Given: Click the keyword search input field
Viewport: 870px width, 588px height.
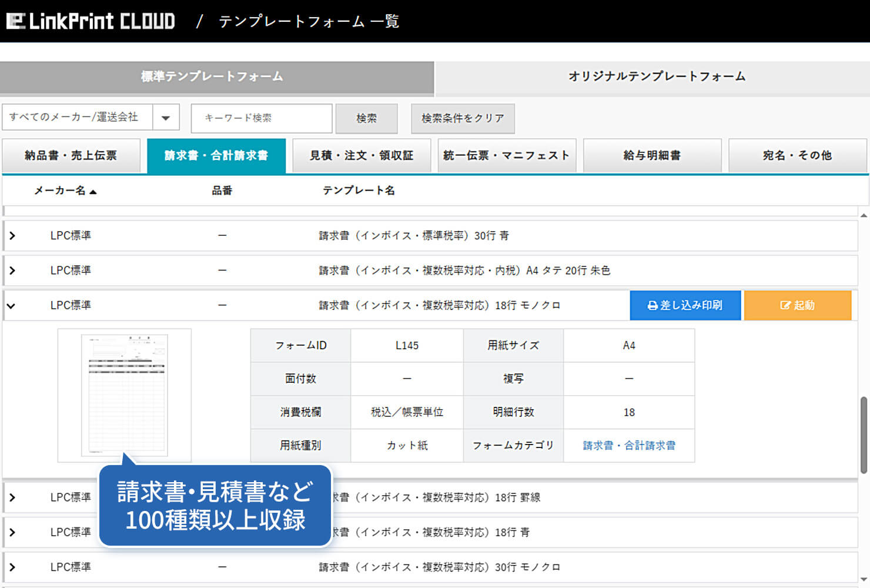Looking at the screenshot, I should [x=261, y=118].
